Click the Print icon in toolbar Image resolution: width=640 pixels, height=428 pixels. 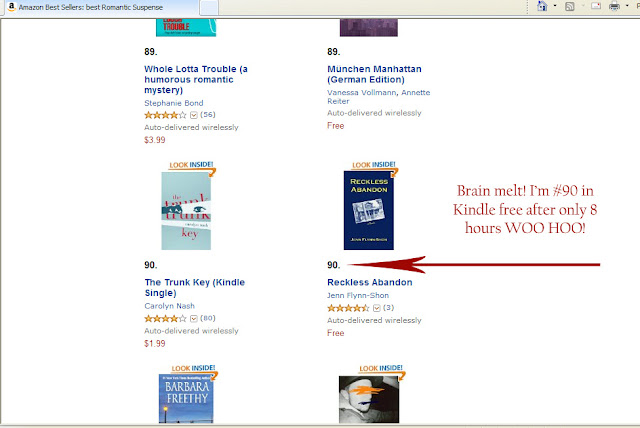[x=614, y=6]
